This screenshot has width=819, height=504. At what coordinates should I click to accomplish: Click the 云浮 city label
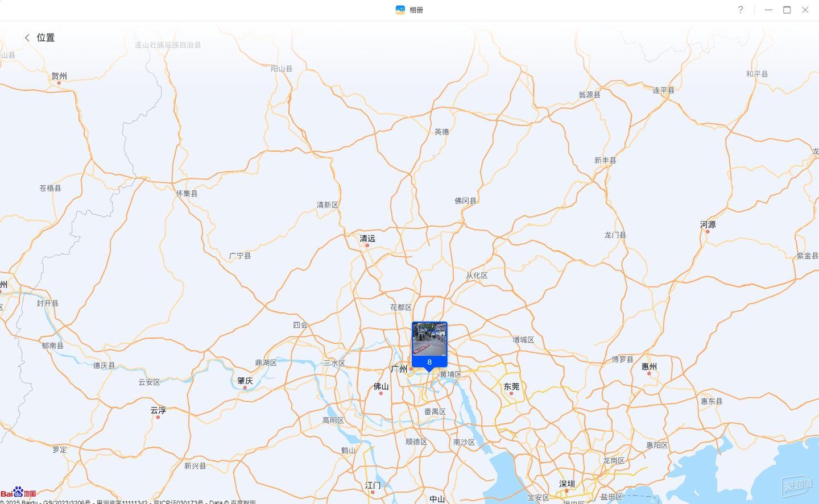click(x=158, y=410)
